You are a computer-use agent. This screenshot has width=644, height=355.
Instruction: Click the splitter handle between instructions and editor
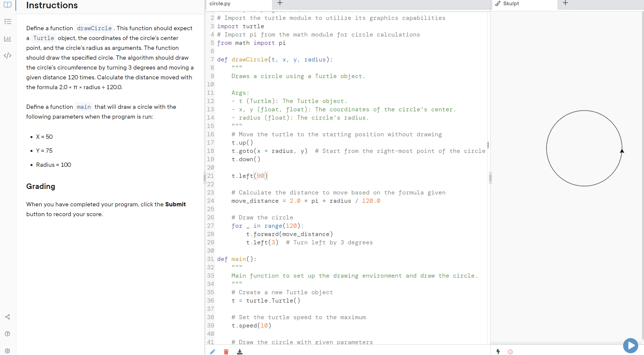[x=205, y=178]
